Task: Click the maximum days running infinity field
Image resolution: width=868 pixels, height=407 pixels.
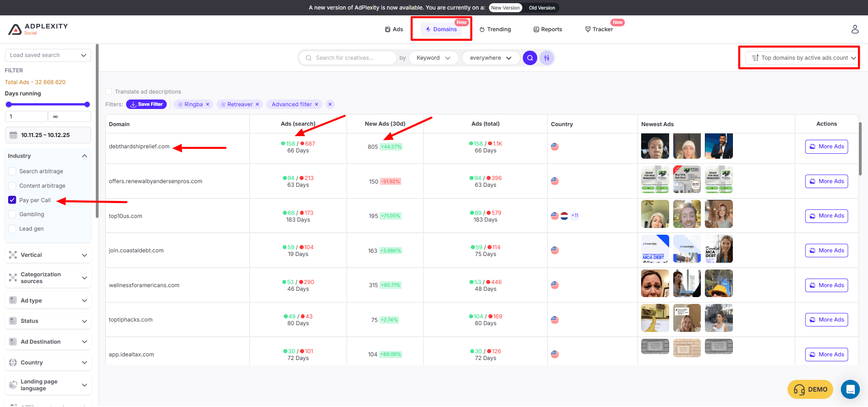Action: coord(70,117)
